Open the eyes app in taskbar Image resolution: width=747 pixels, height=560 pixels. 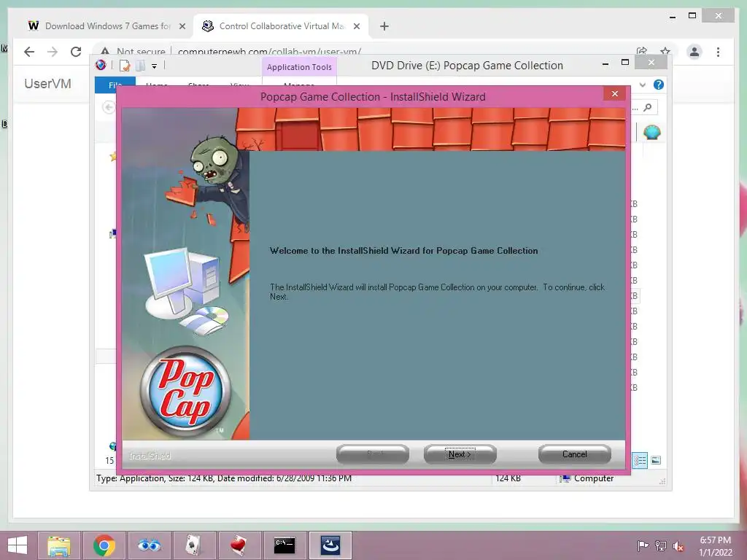click(x=149, y=545)
